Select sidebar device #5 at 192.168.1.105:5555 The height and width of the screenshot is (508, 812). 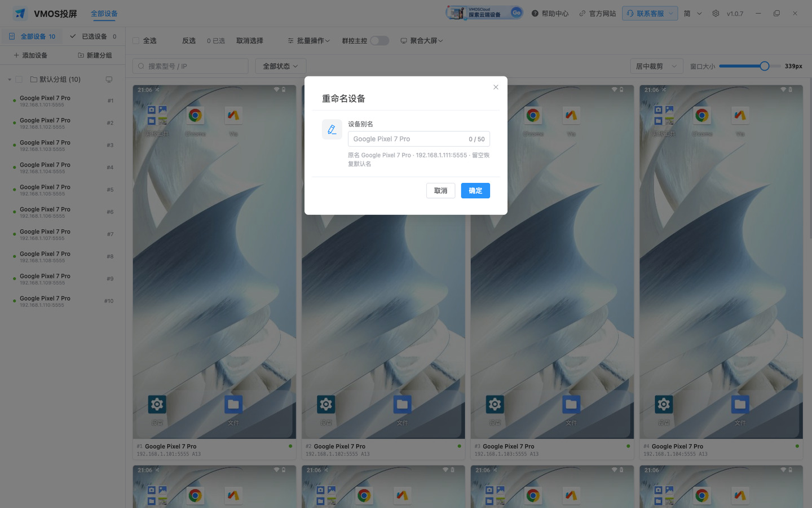coord(63,190)
